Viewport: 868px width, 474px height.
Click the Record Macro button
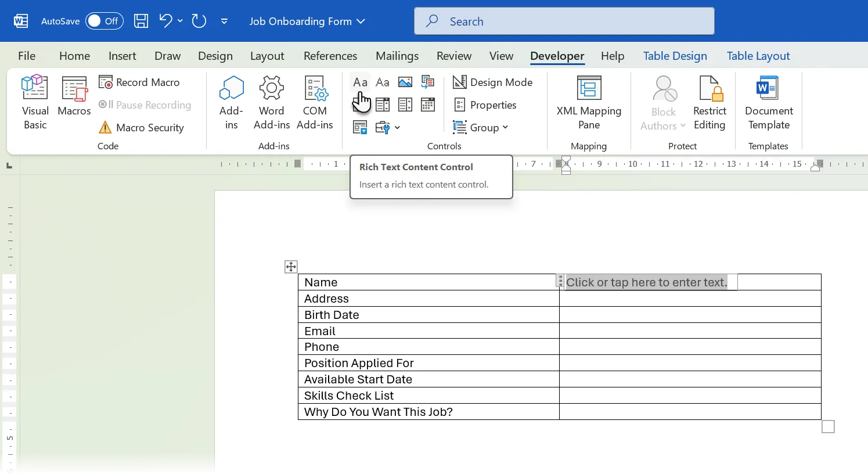pyautogui.click(x=139, y=82)
